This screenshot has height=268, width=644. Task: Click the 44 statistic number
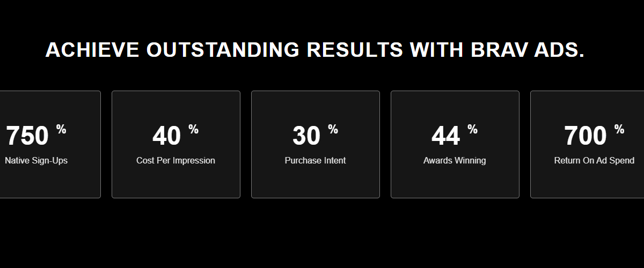tap(446, 136)
